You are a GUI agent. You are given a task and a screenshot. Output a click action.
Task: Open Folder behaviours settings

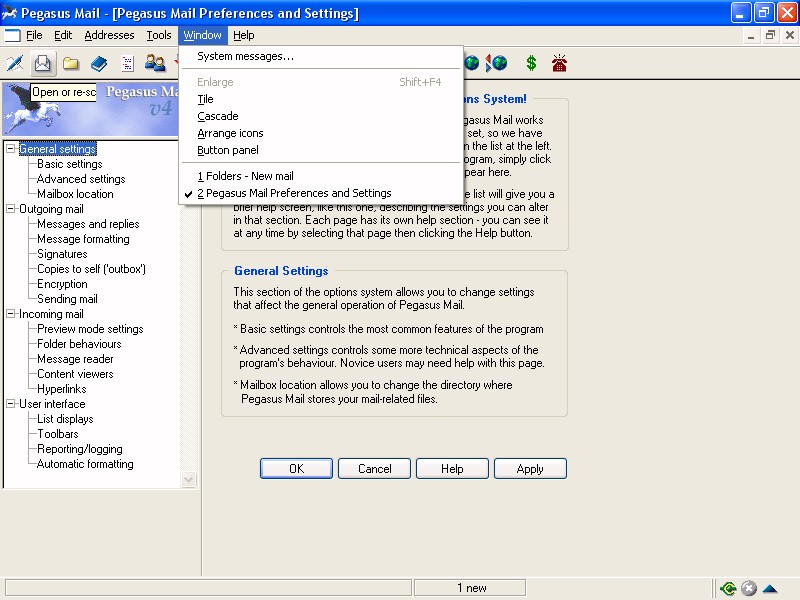pos(79,344)
